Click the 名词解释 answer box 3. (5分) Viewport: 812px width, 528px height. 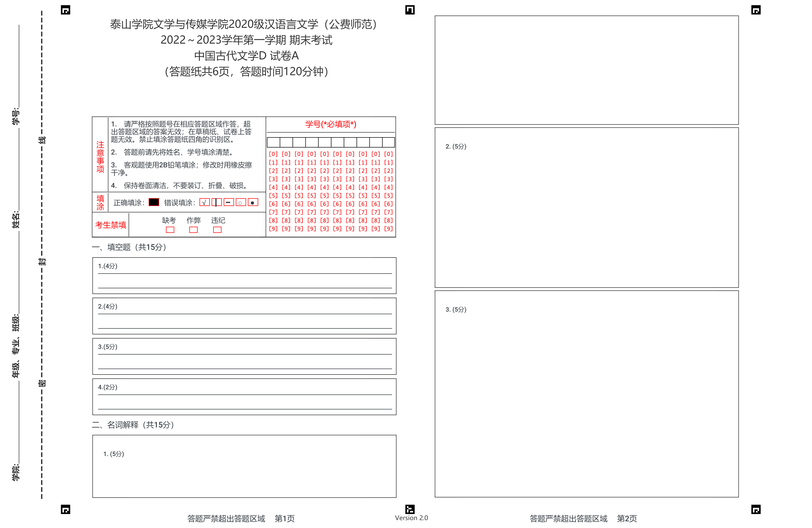[587, 394]
